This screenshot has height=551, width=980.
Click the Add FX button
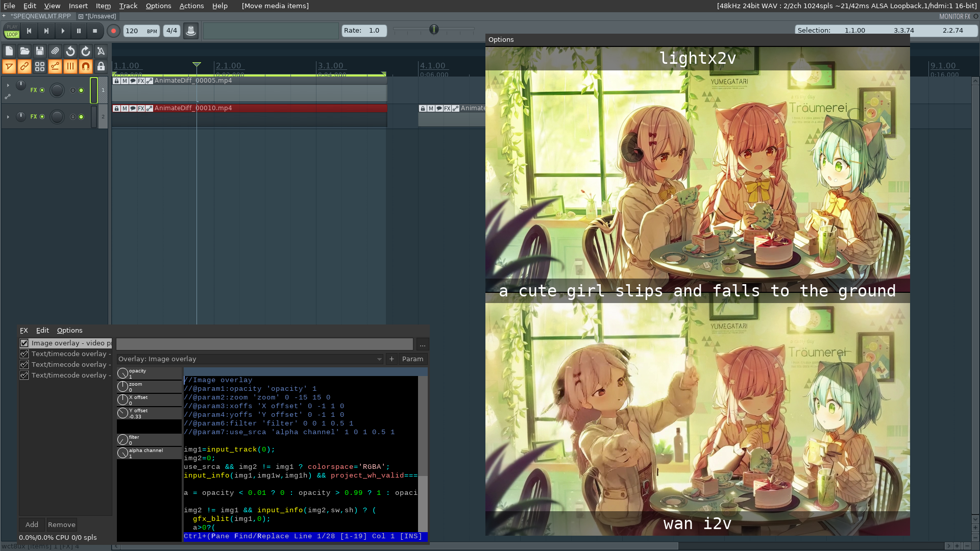(x=32, y=524)
